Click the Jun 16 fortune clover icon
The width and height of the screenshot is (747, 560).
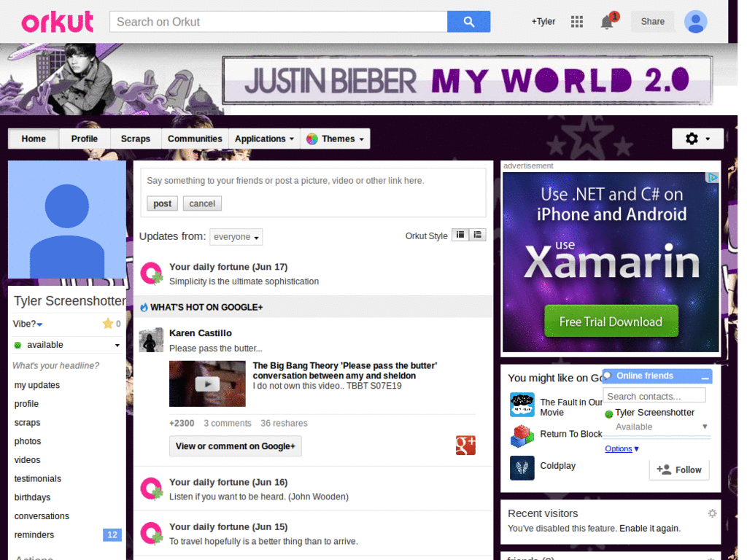(x=152, y=489)
